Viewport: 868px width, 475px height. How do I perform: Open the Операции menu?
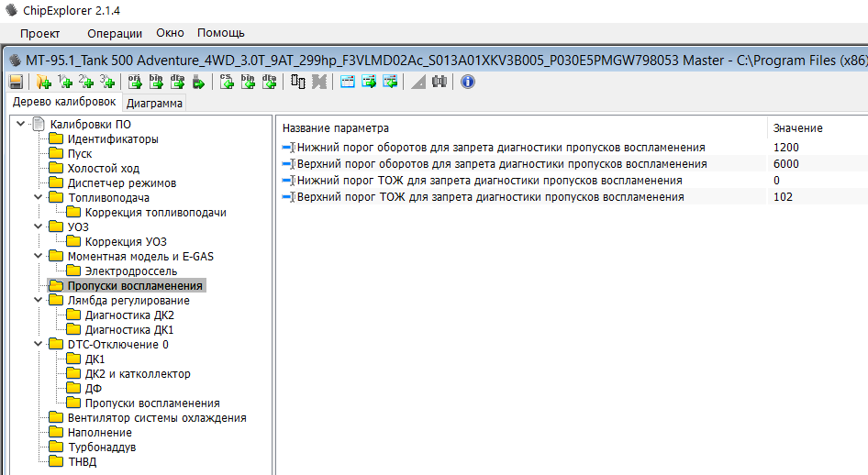coord(115,33)
